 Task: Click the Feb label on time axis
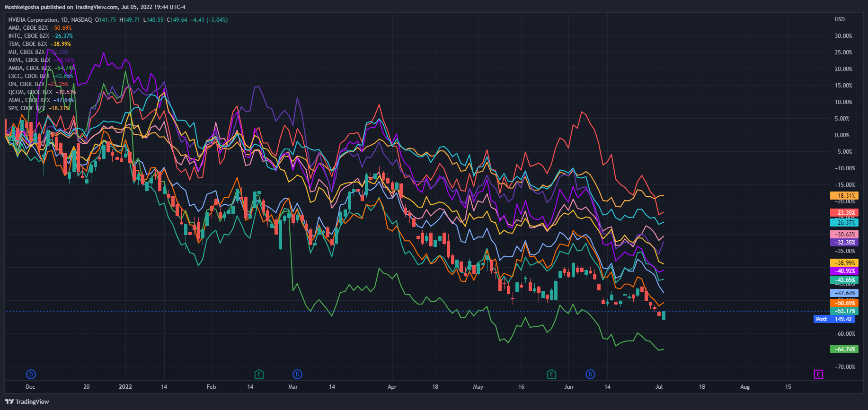tap(212, 387)
